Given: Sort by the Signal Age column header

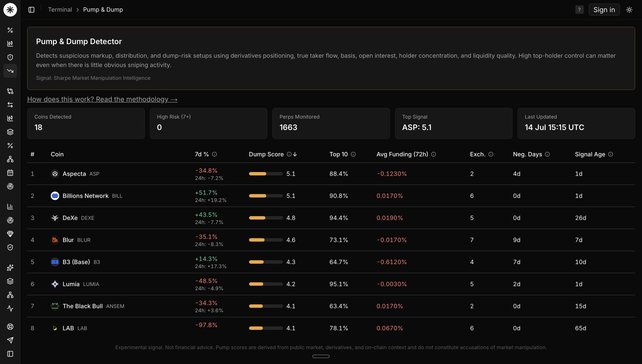Looking at the screenshot, I should pos(590,154).
